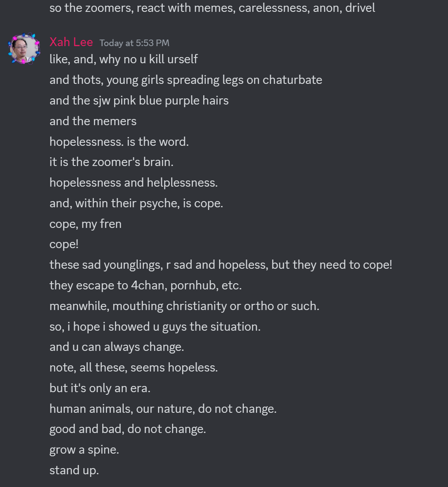This screenshot has height=487, width=448.
Task: Select the "within their psyche, is cope" message
Action: coord(136,203)
